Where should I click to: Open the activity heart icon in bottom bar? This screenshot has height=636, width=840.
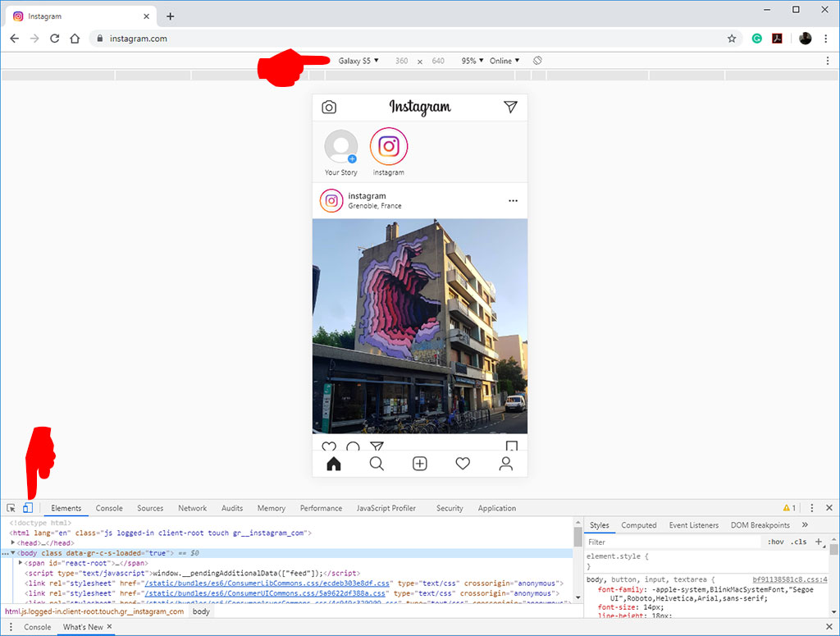pyautogui.click(x=463, y=464)
